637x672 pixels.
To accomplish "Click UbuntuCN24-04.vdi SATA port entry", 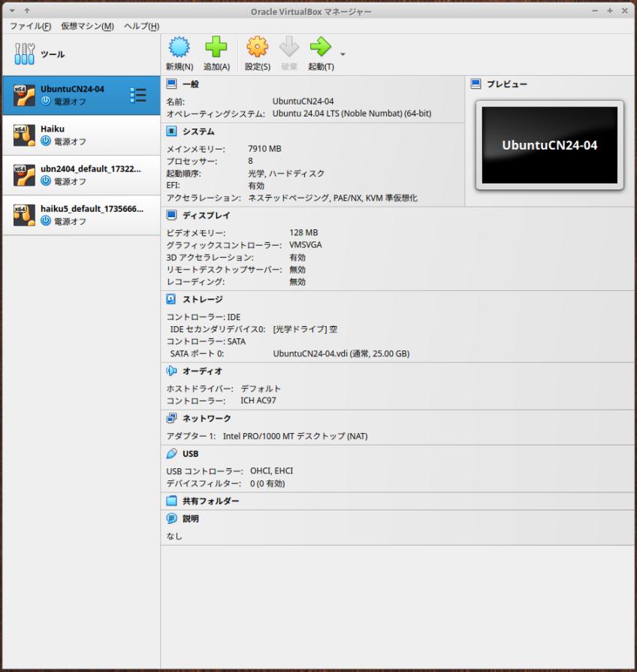I will (341, 353).
